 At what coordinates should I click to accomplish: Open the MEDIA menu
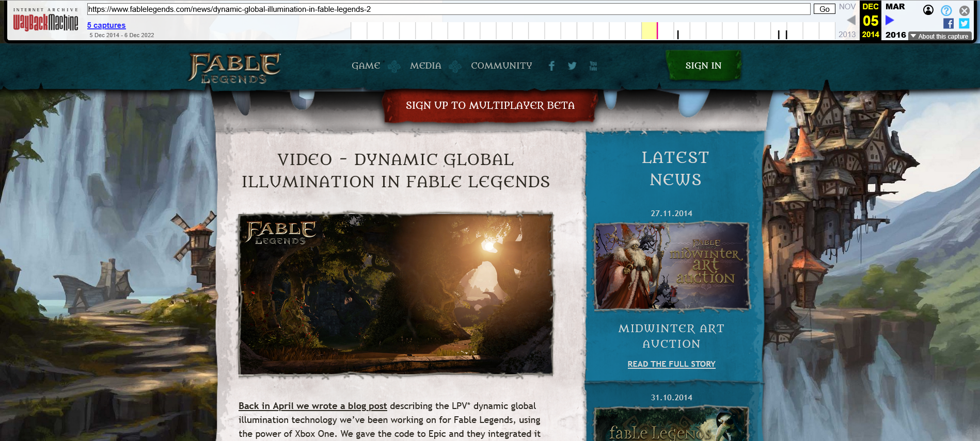pos(426,66)
